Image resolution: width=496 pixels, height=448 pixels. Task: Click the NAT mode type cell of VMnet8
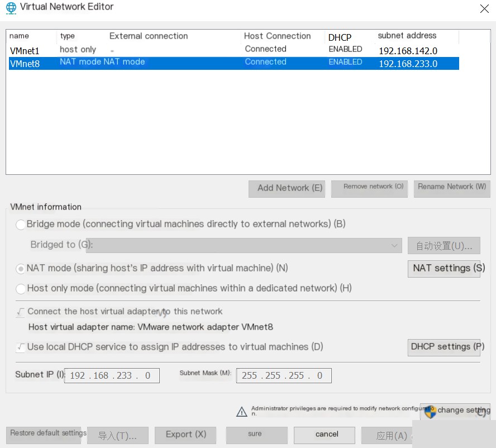pyautogui.click(x=80, y=61)
